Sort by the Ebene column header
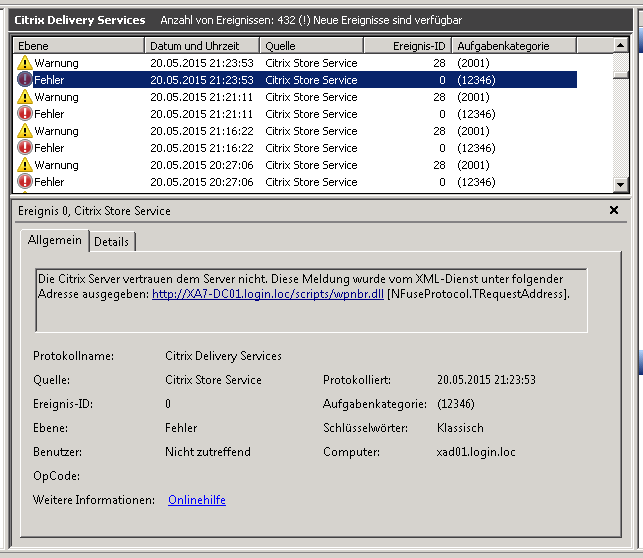The width and height of the screenshot is (643, 558). 79,46
